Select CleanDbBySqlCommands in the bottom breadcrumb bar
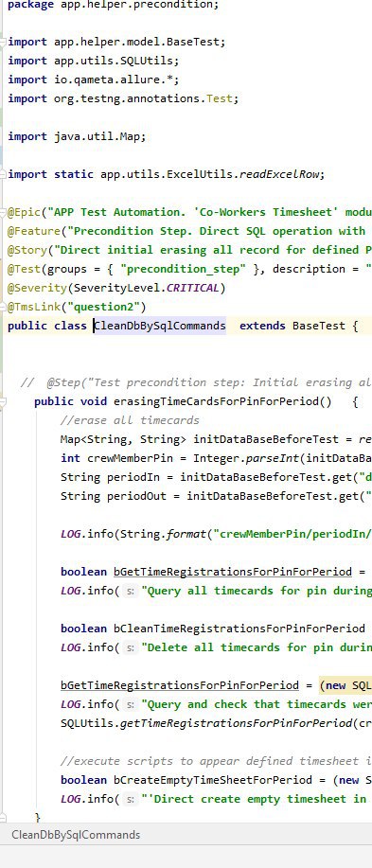Screen dimensions: 372x868 click(76, 835)
